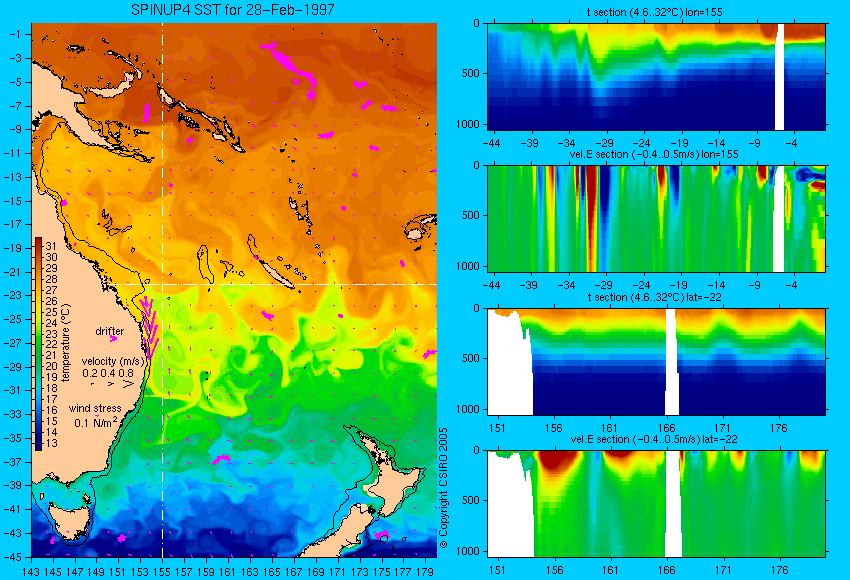
Task: Click the "-23" latitude label on SST map
Action: tap(14, 295)
